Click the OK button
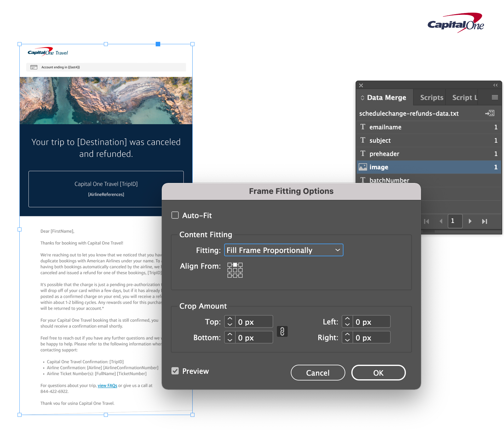Image resolution: width=504 pixels, height=435 pixels. (378, 373)
